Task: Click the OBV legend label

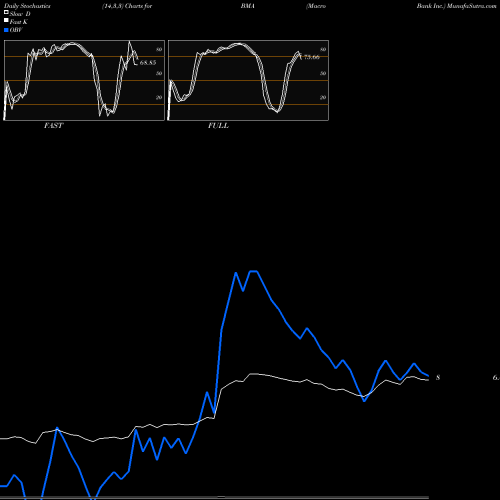Action: (x=16, y=30)
